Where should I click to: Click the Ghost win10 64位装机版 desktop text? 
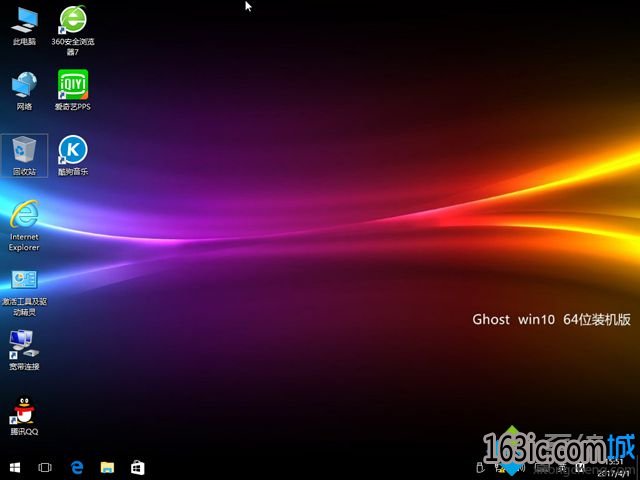click(x=551, y=320)
